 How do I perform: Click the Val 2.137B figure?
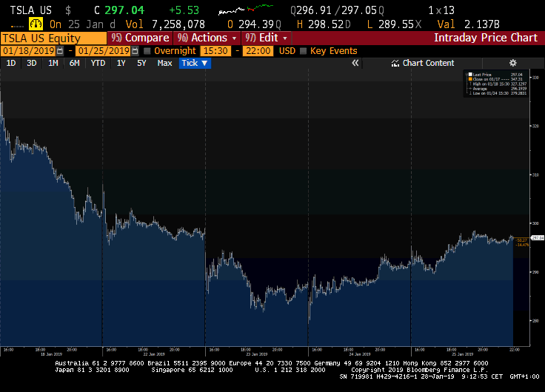click(469, 24)
